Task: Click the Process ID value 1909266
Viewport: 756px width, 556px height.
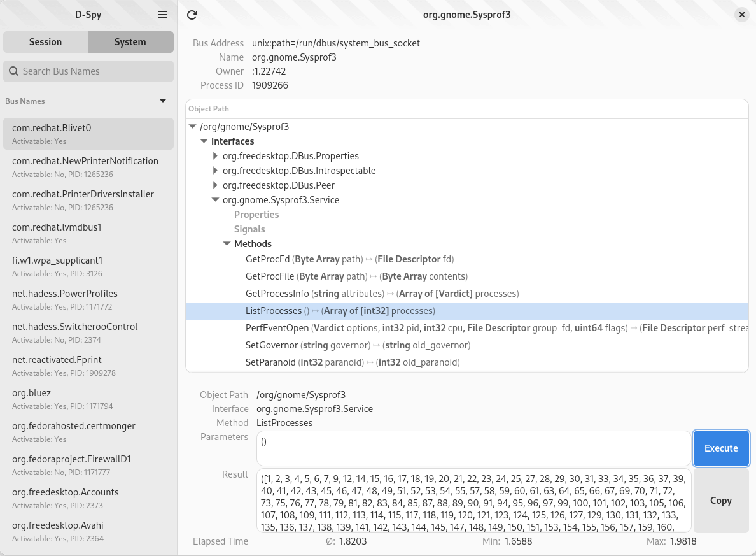Action: click(270, 85)
